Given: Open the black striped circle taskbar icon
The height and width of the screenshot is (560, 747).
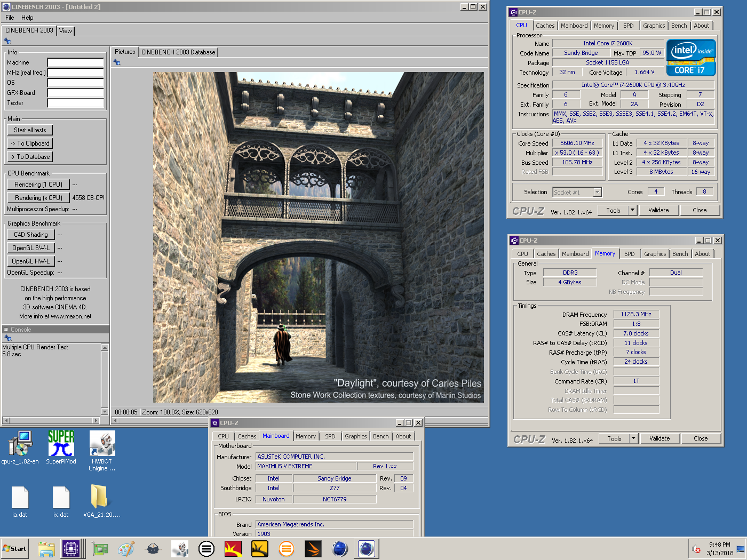Looking at the screenshot, I should 206,549.
